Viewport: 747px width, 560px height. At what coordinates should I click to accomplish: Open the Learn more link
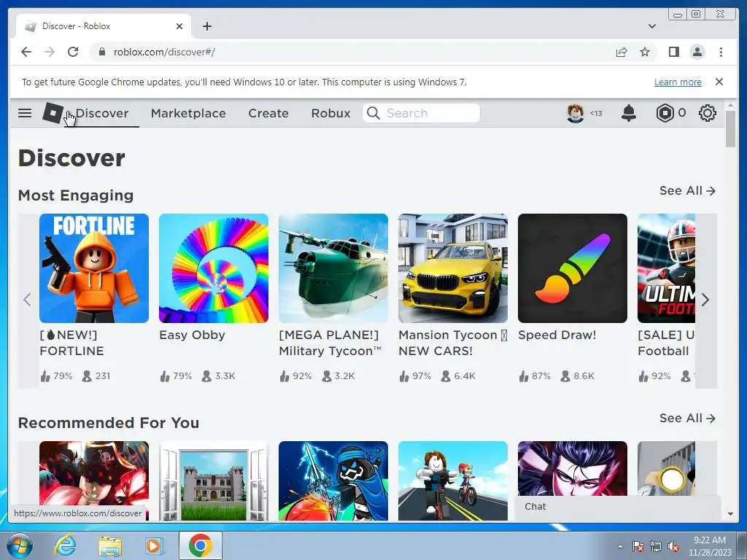678,82
